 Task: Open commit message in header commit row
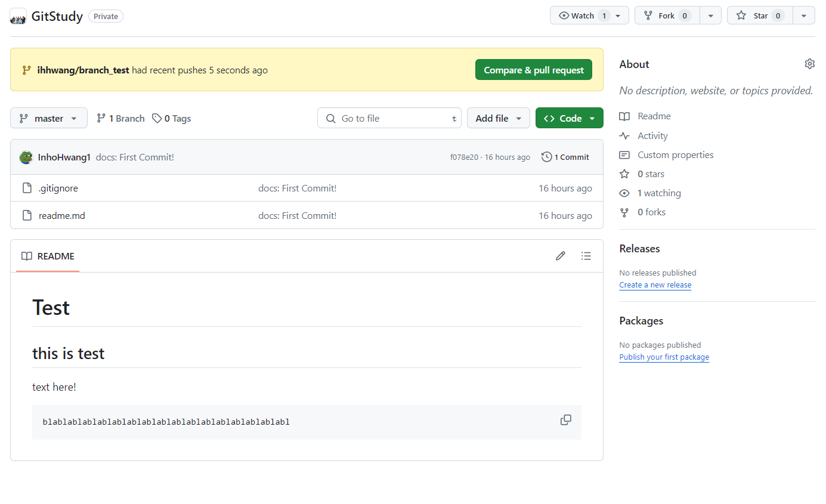135,157
